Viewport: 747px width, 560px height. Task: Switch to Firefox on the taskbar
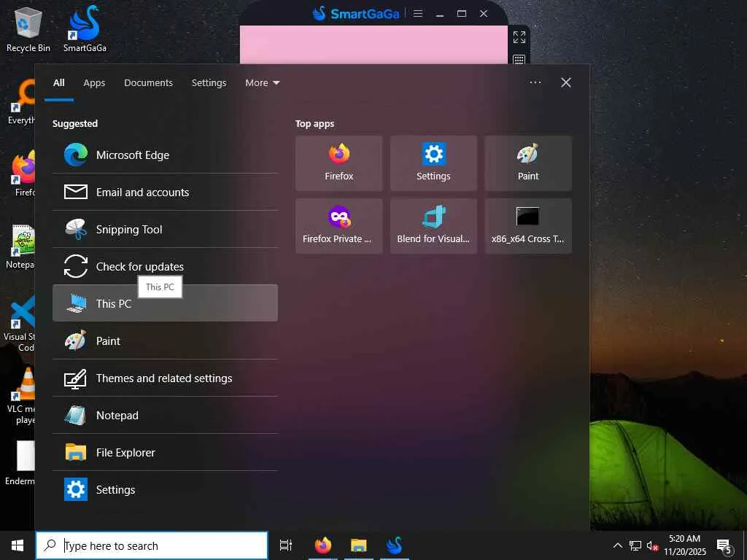(323, 545)
